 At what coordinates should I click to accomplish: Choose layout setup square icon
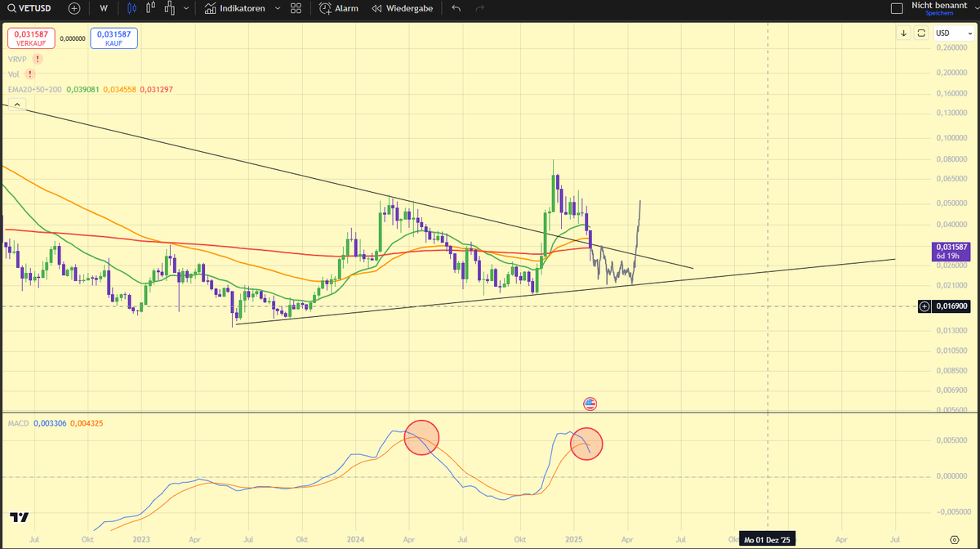click(897, 8)
